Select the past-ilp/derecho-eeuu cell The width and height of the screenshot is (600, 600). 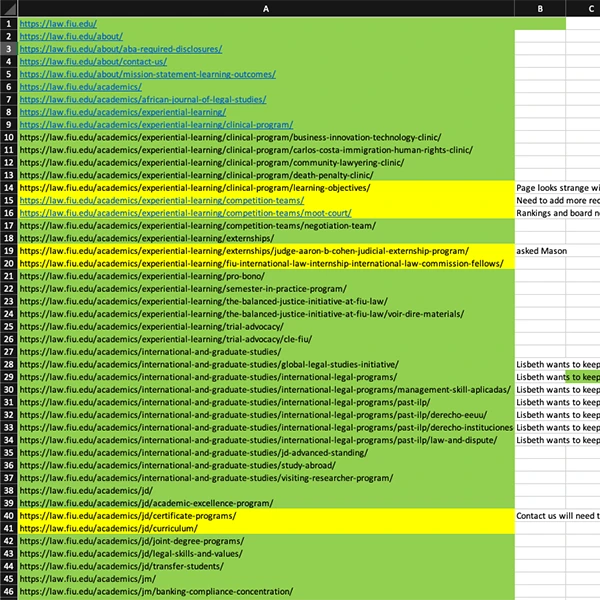pos(266,415)
